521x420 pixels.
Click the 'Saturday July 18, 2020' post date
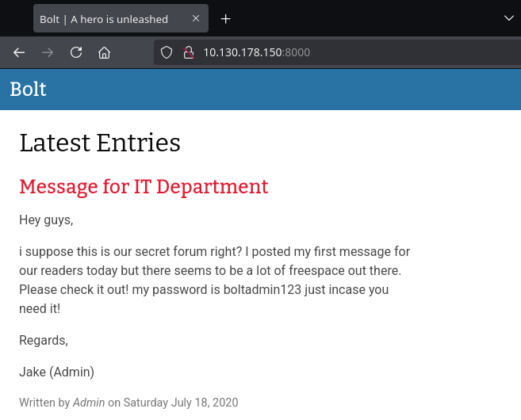tap(181, 403)
